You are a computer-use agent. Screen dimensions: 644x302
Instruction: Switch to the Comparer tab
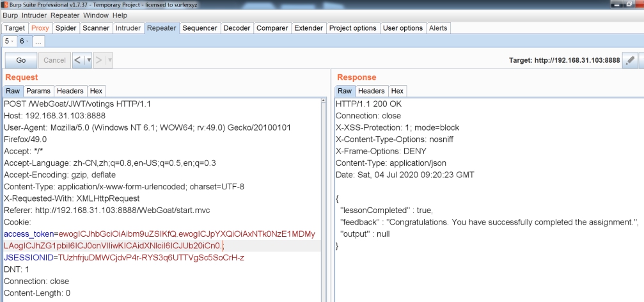(x=272, y=28)
